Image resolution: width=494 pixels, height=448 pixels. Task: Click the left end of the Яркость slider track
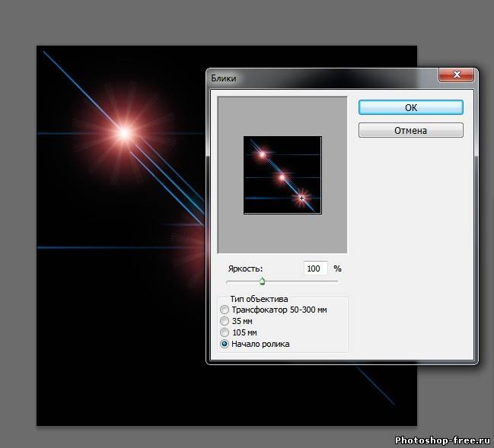point(228,281)
